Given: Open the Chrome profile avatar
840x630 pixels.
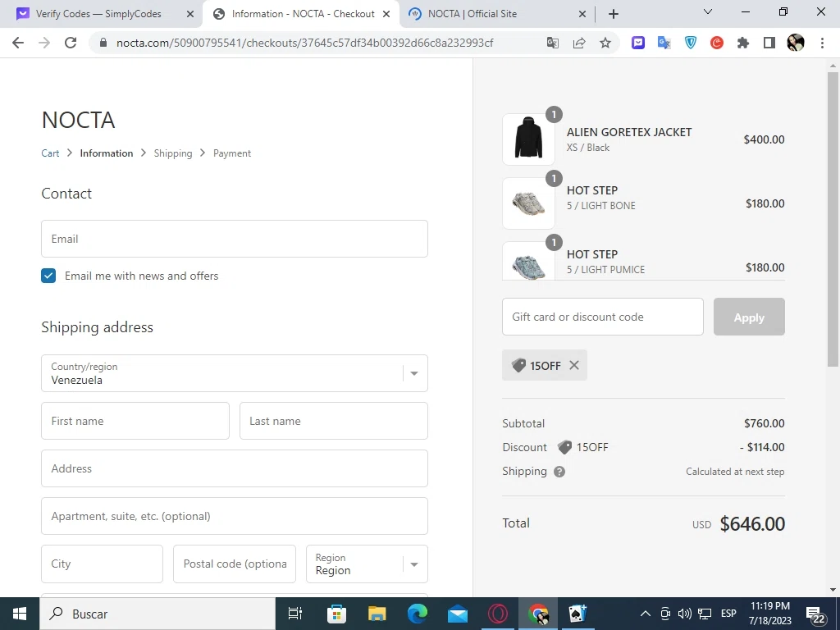Looking at the screenshot, I should [796, 43].
